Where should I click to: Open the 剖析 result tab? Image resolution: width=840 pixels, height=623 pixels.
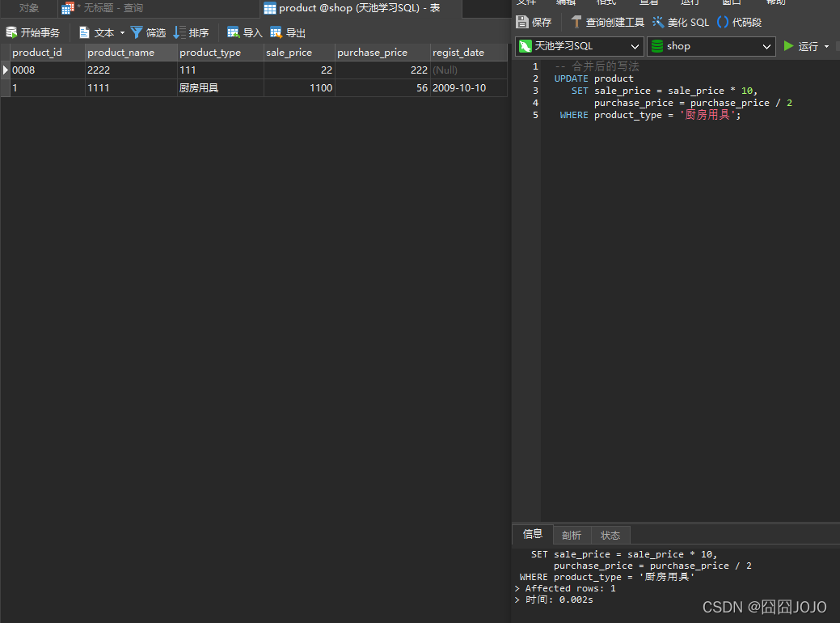[x=572, y=535]
